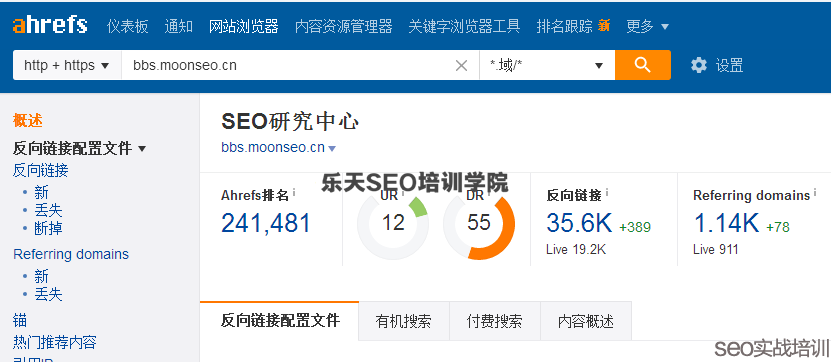This screenshot has width=831, height=362.
Task: Switch to 内容概述 tab
Action: click(586, 321)
